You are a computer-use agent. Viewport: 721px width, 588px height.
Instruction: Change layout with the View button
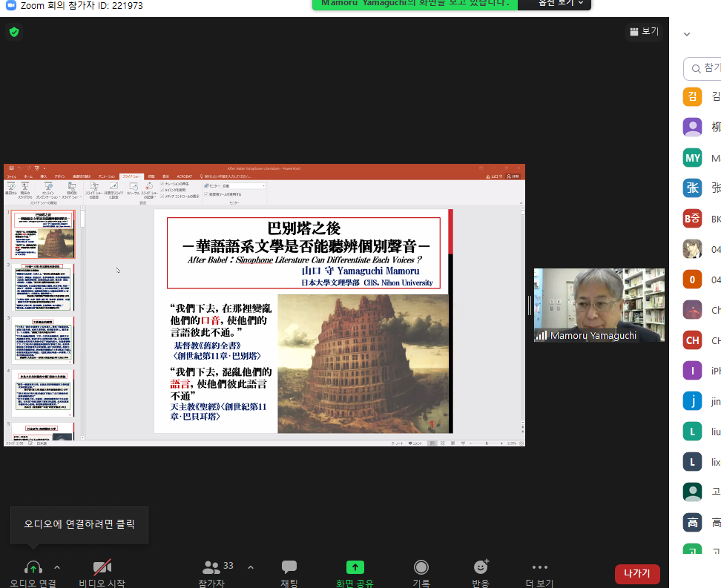coord(643,32)
